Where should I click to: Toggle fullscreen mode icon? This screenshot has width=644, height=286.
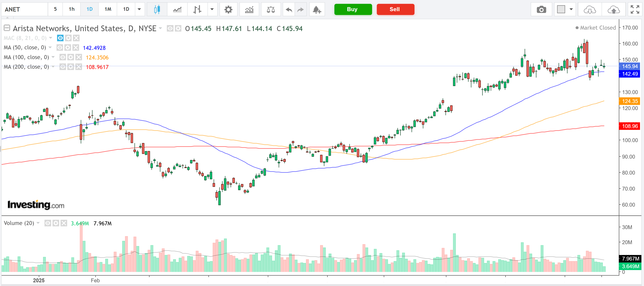click(x=635, y=9)
